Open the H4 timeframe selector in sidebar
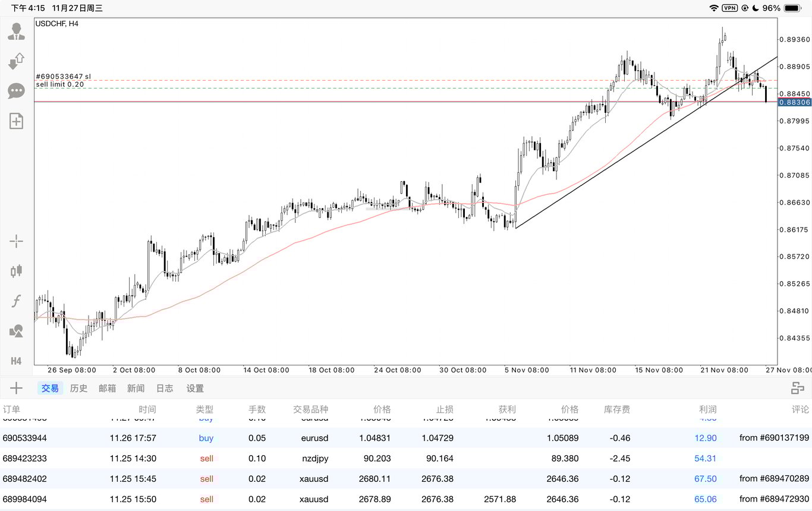 pyautogui.click(x=16, y=361)
